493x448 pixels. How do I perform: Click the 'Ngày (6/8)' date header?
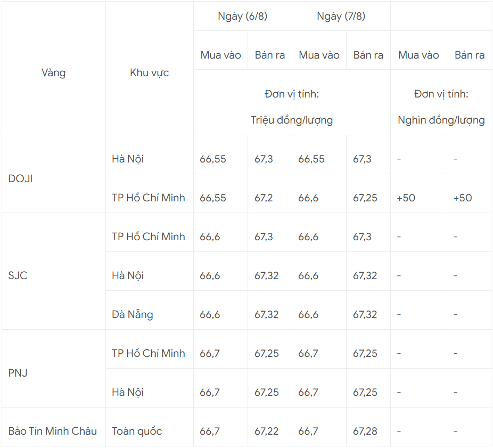click(242, 16)
